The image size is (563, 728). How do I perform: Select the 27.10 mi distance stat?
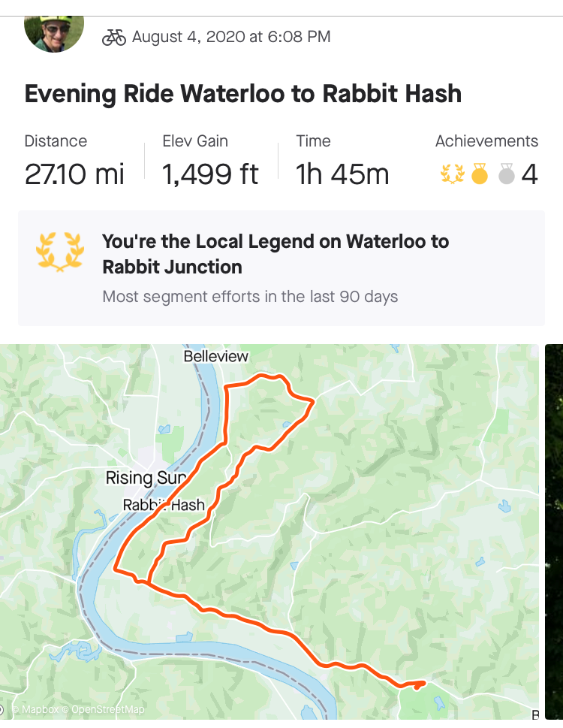pos(74,174)
